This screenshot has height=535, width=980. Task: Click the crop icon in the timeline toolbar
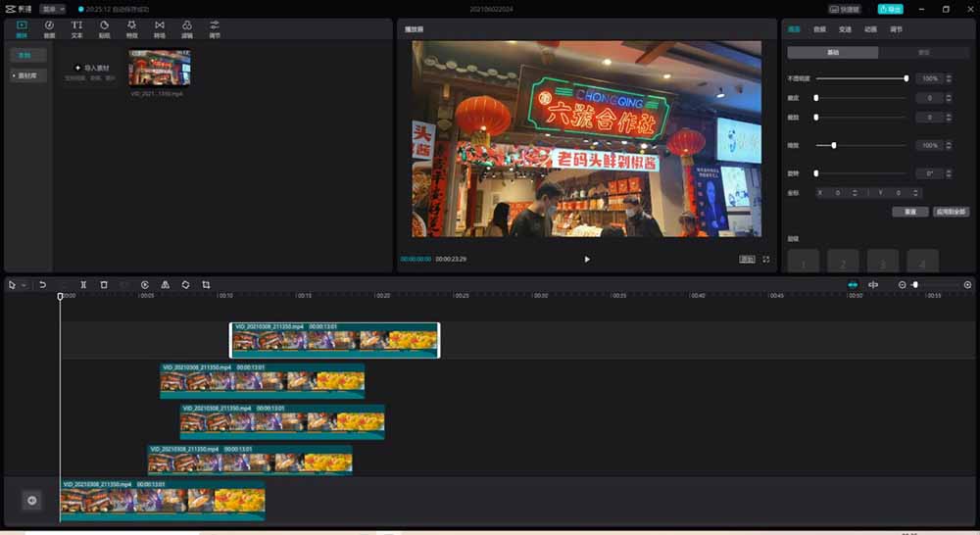[x=206, y=285]
